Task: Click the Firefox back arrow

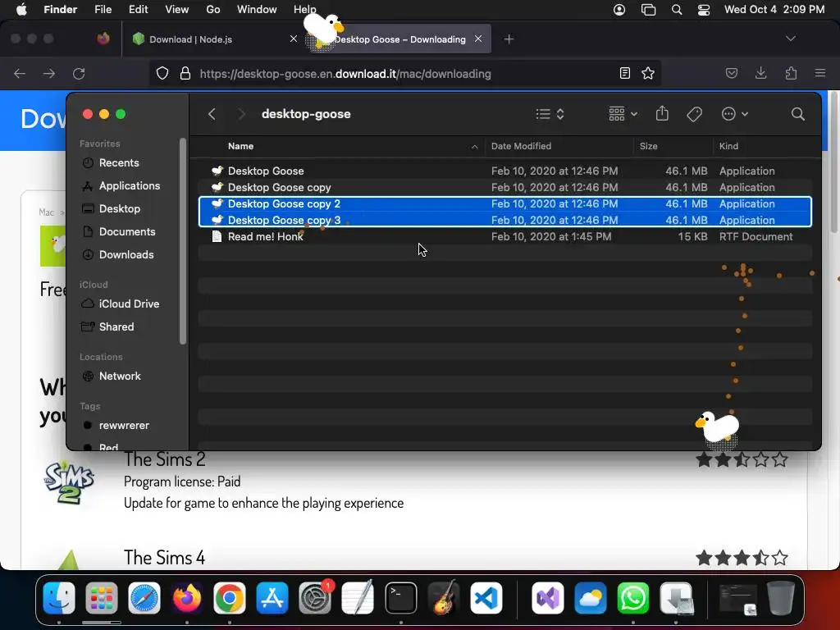Action: click(x=20, y=73)
